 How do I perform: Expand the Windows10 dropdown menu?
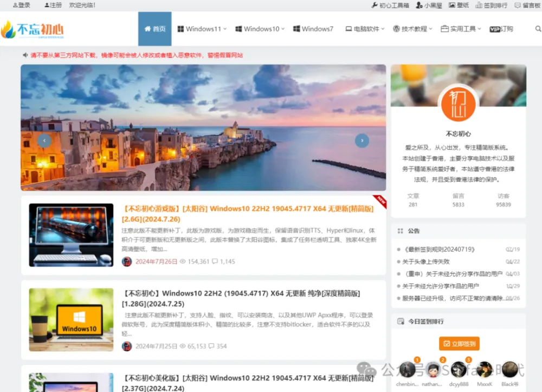tap(260, 29)
